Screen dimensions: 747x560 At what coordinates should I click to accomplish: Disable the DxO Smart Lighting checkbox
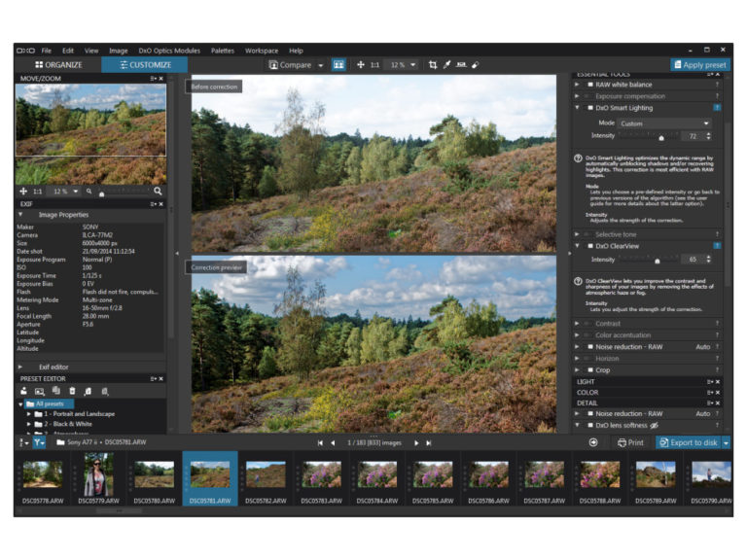[590, 108]
